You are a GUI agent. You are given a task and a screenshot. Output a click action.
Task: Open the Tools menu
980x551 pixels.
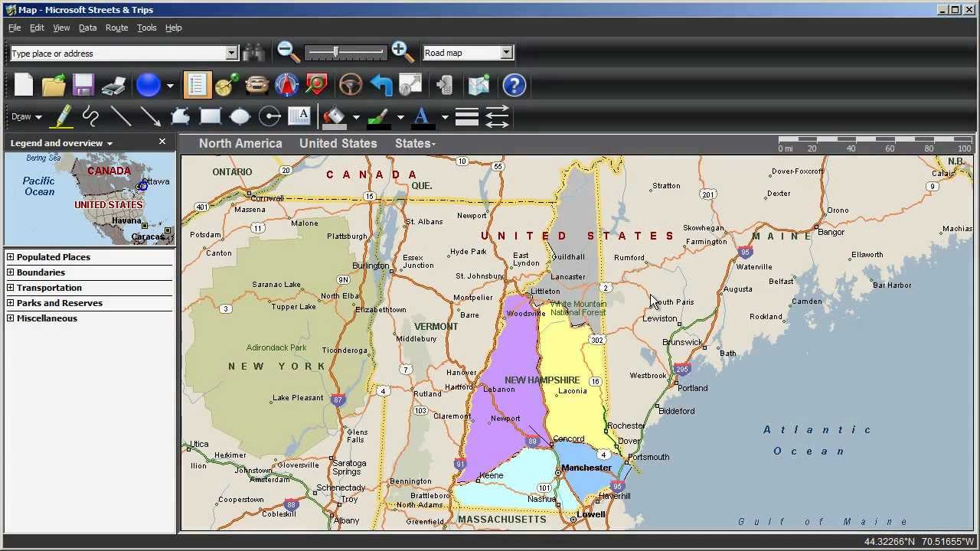coord(146,28)
